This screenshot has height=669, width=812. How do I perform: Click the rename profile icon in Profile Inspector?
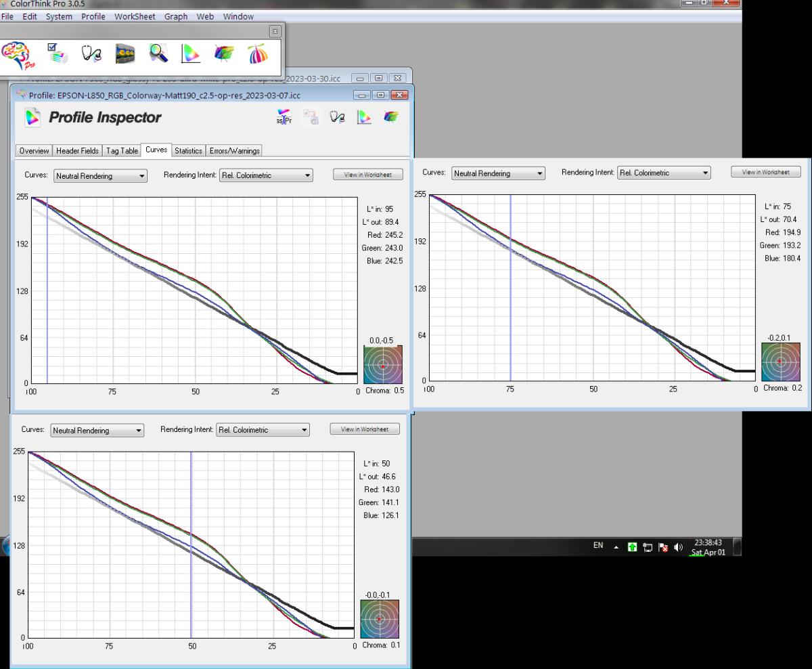click(284, 117)
